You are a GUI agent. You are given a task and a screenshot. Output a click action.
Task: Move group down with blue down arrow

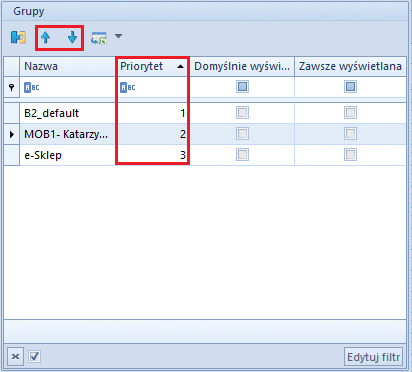[72, 37]
